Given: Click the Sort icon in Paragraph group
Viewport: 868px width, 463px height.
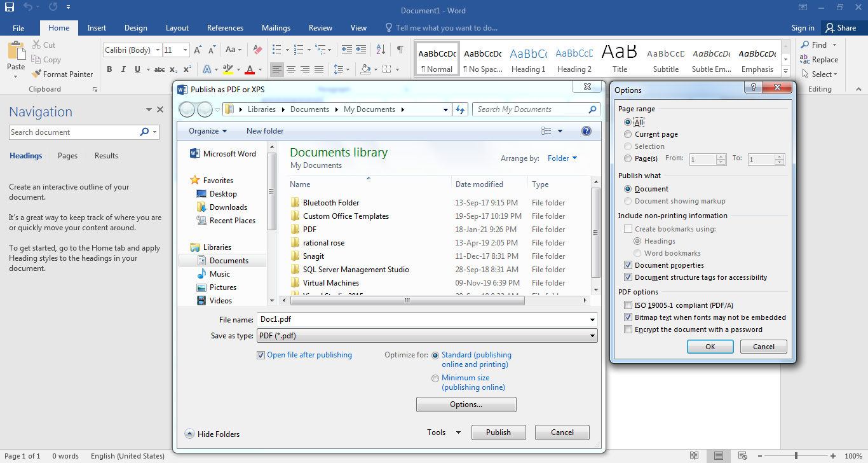Looking at the screenshot, I should point(381,50).
